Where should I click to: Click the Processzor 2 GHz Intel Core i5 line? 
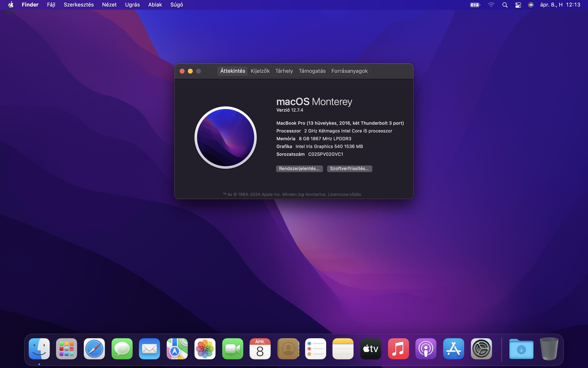point(334,131)
